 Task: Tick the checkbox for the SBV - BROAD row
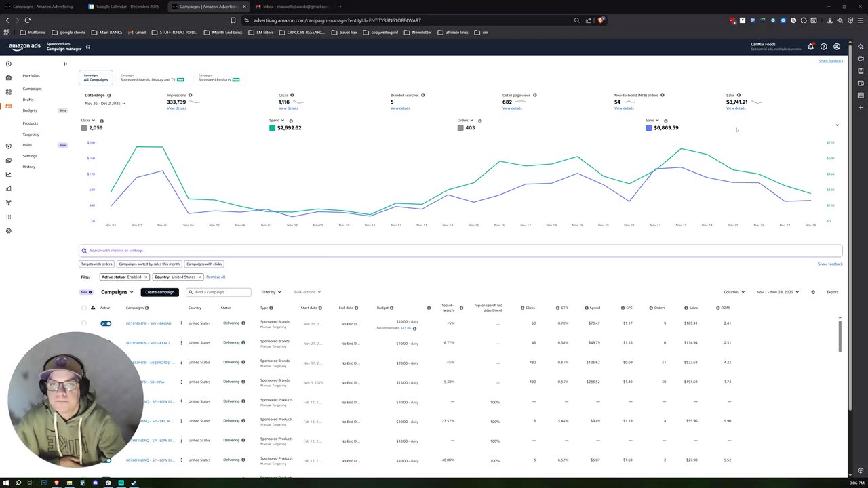coord(84,323)
